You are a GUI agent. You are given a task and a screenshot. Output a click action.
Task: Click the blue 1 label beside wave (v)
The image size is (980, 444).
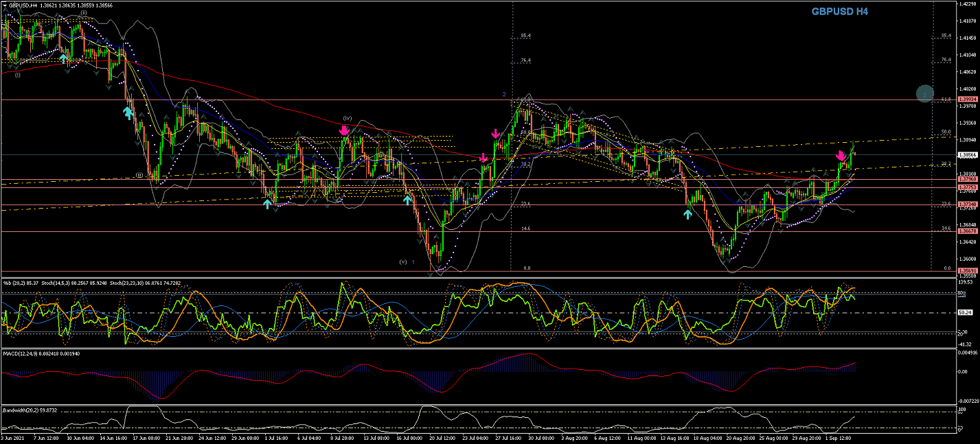click(413, 261)
